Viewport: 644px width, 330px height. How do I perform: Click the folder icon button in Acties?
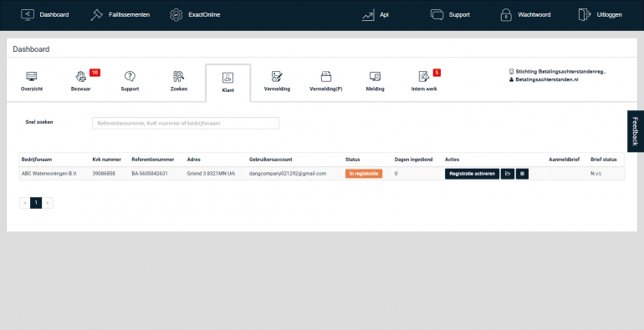pyautogui.click(x=508, y=174)
